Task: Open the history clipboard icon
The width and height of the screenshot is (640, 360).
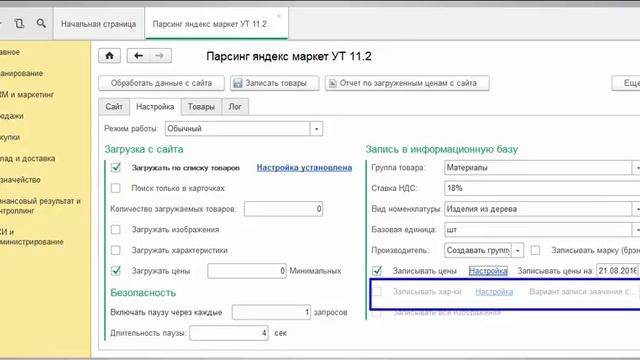Action: (x=19, y=23)
